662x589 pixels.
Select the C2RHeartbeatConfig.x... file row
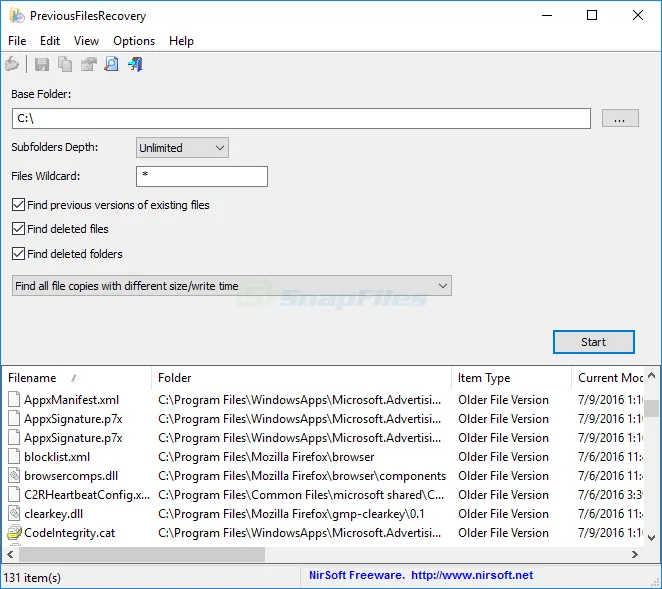point(323,495)
